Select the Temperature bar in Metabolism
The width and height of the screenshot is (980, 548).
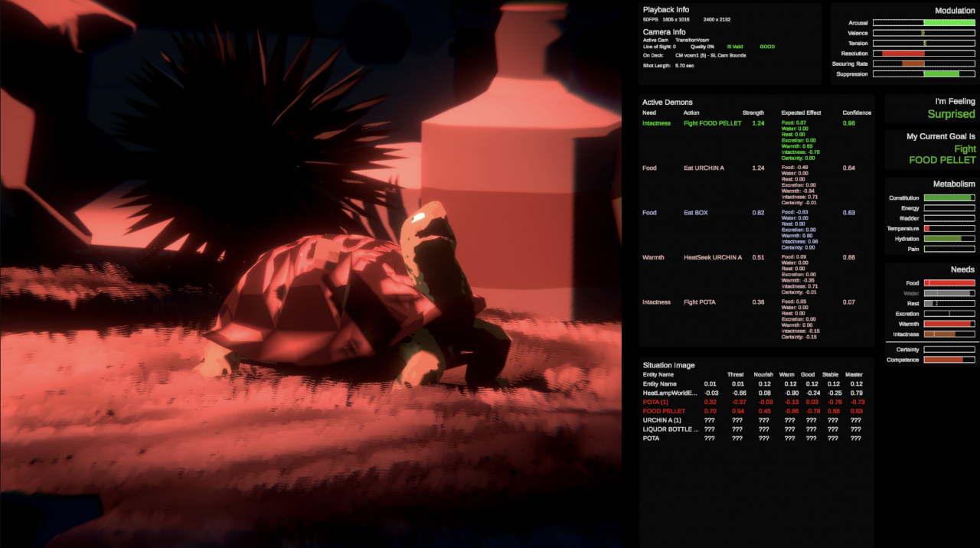[x=949, y=229]
